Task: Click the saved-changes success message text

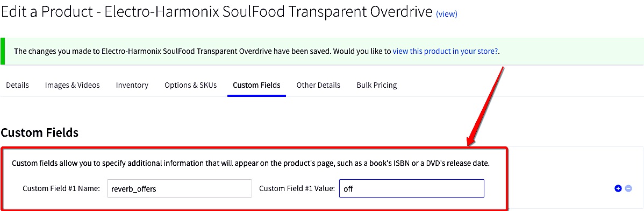Action: point(257,52)
